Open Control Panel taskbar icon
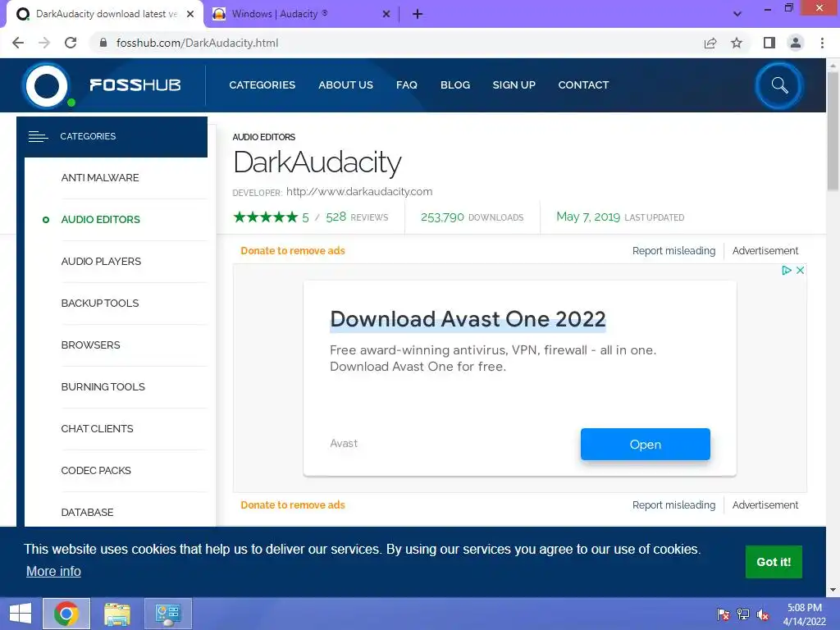 click(x=168, y=614)
